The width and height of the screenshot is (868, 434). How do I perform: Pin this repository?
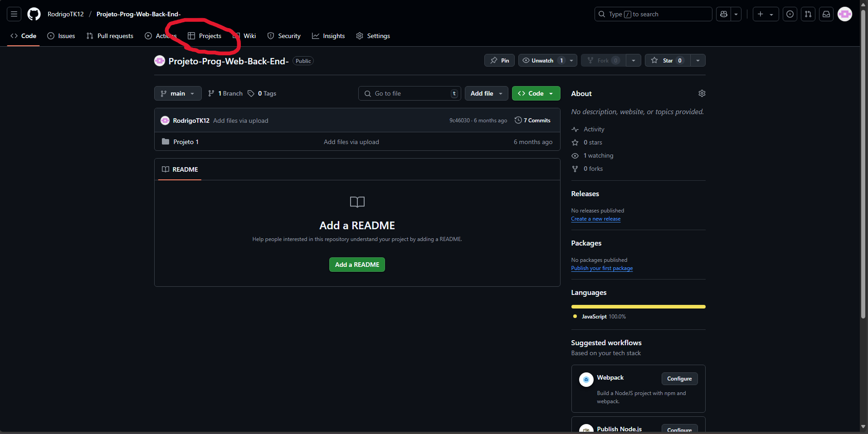coord(499,60)
